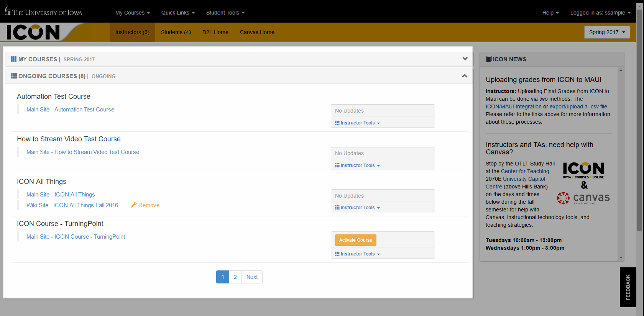
Task: Click the ICON News scroll down arrow
Action: point(621,258)
